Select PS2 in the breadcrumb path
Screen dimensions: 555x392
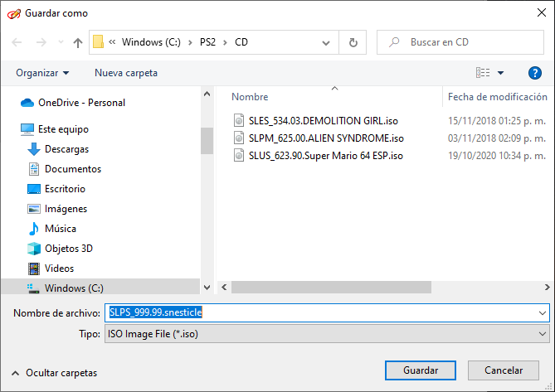(207, 42)
